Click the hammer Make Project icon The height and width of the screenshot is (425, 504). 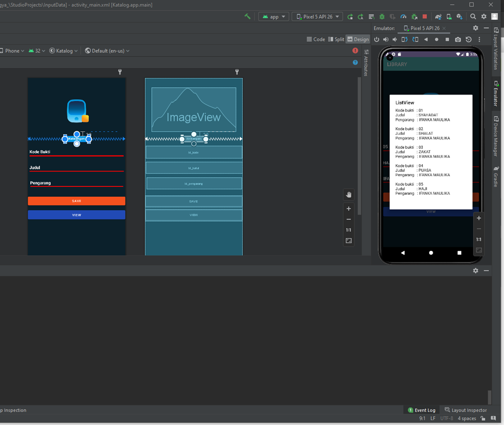tap(248, 17)
